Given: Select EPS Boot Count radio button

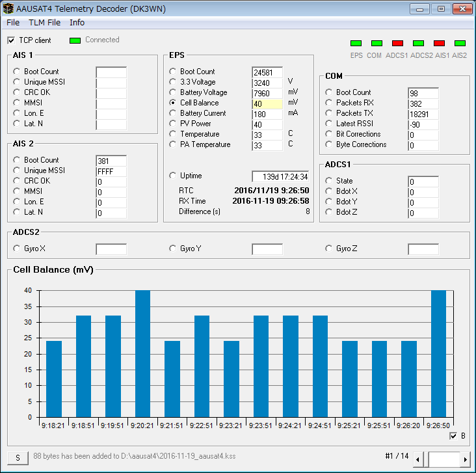Looking at the screenshot, I should (x=173, y=72).
